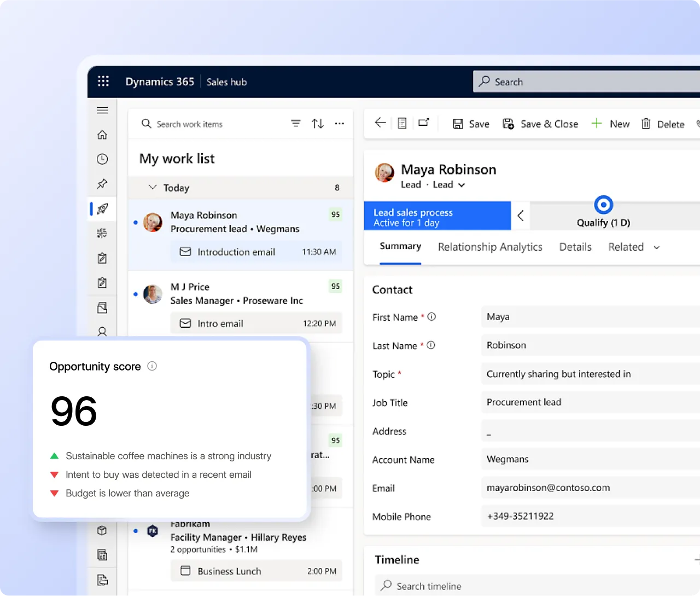Create a New record
The width and height of the screenshot is (700, 596).
point(610,124)
